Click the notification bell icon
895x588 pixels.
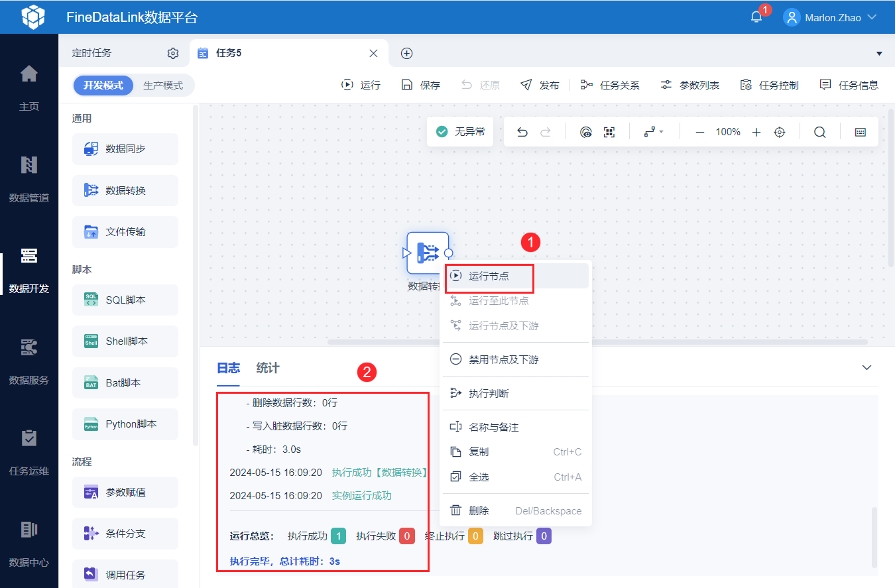click(x=756, y=17)
